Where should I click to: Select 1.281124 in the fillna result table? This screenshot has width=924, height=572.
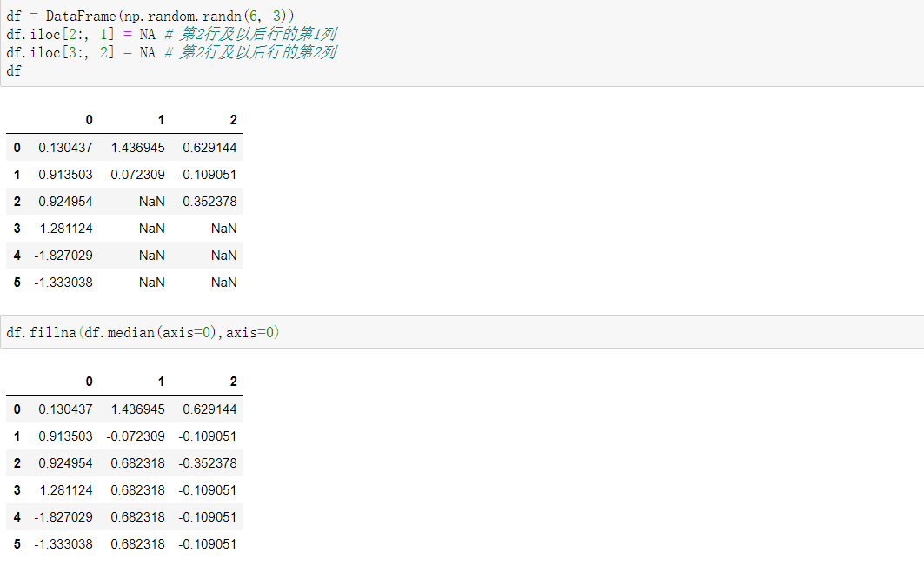pyautogui.click(x=66, y=490)
